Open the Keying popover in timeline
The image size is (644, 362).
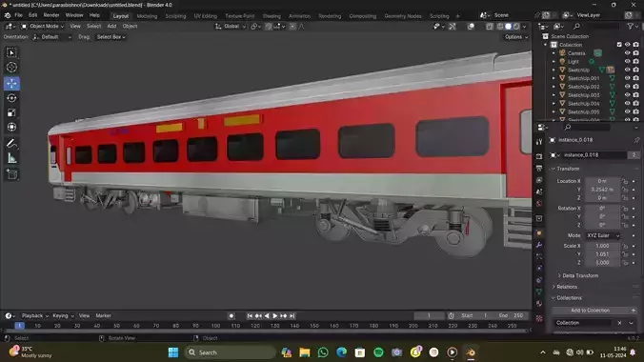63,316
